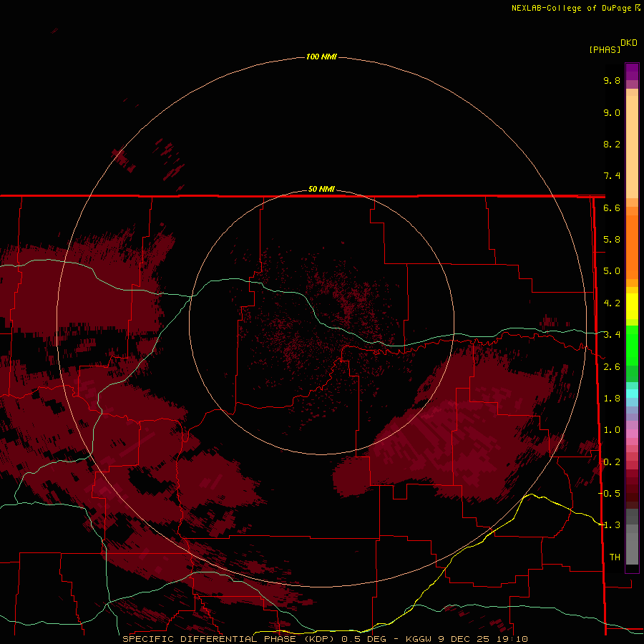Click the 7.4 color scale value
This screenshot has height=644, width=644.
coord(612,176)
